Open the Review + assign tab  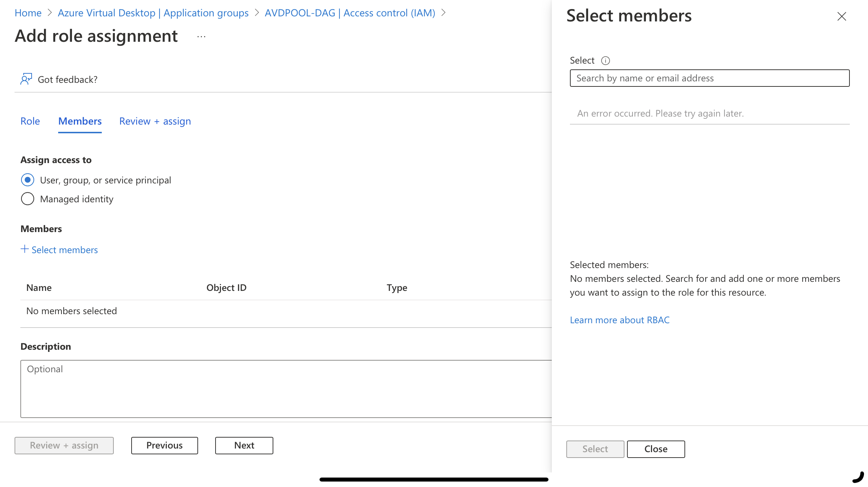pyautogui.click(x=155, y=121)
